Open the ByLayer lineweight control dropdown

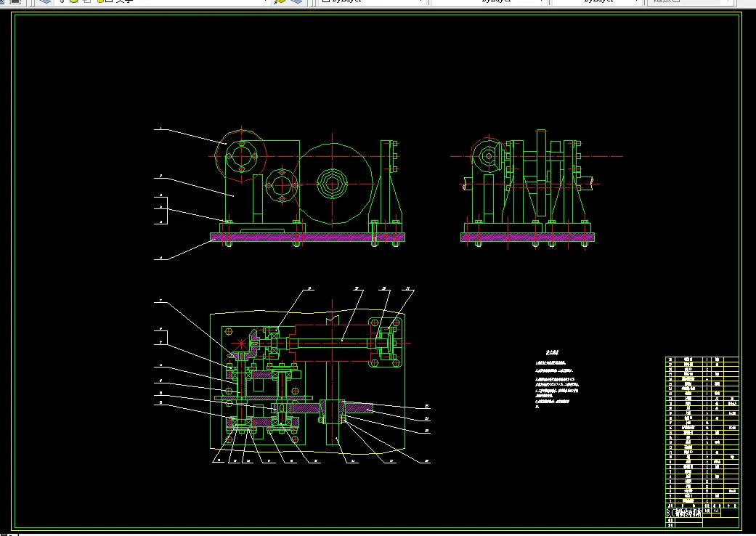pyautogui.click(x=598, y=1)
